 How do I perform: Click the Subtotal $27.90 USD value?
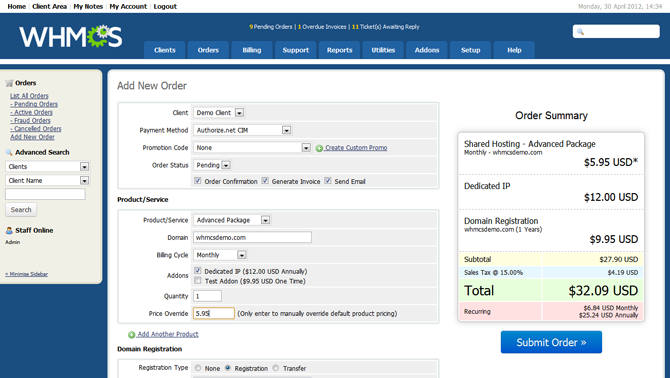(619, 259)
